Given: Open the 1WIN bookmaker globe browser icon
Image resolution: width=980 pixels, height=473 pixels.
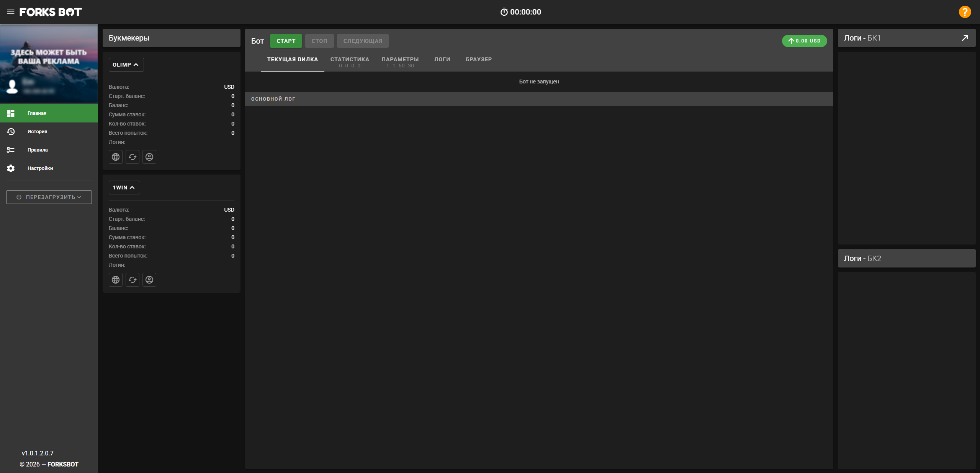Looking at the screenshot, I should (116, 280).
